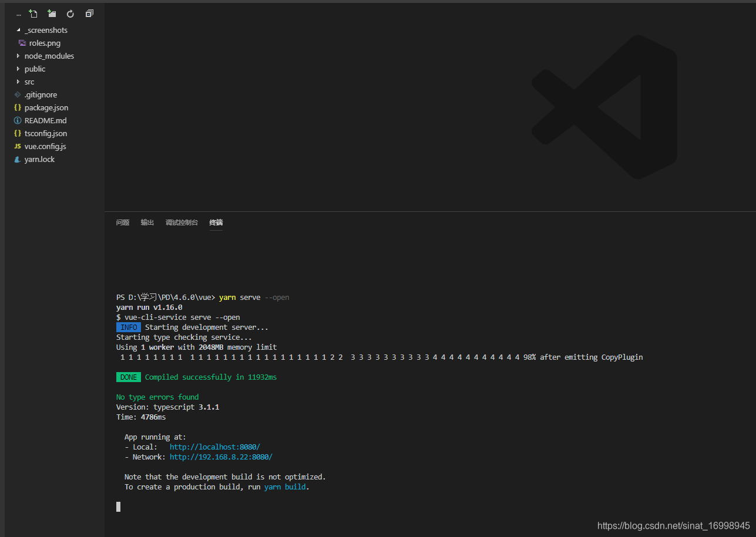
Task: Click the braces icon beside package.json
Action: pos(18,107)
